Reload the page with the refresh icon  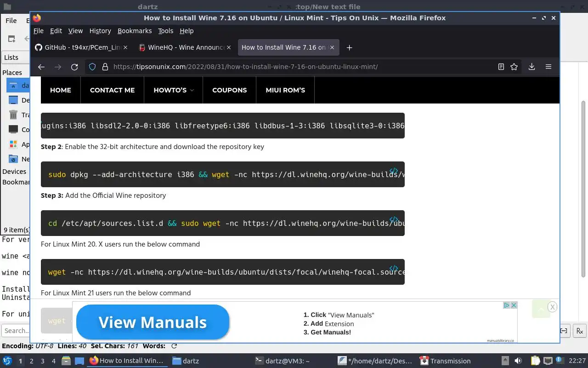click(74, 67)
